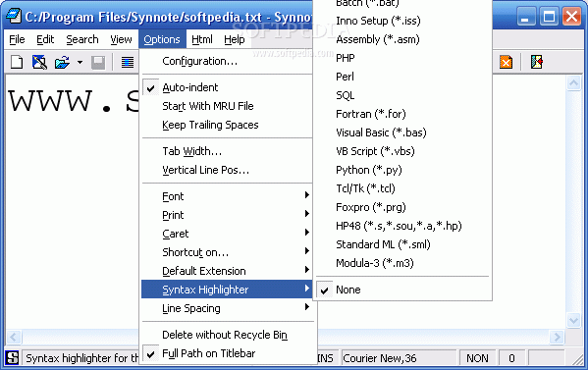
Task: Choose Python (*.py) highlighter
Action: click(x=402, y=170)
